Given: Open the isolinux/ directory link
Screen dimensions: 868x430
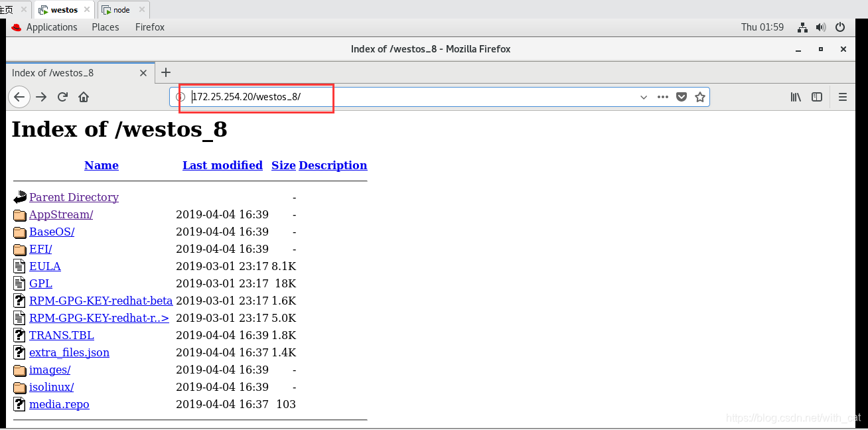Looking at the screenshot, I should 52,387.
